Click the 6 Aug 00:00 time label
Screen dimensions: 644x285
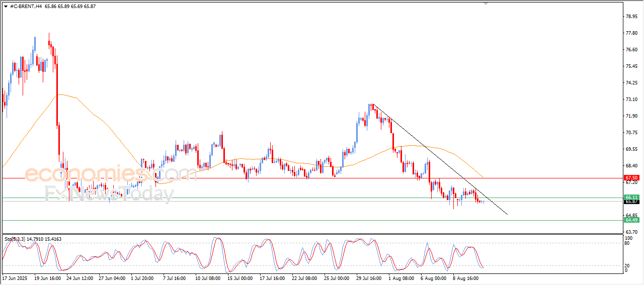[x=434, y=277]
